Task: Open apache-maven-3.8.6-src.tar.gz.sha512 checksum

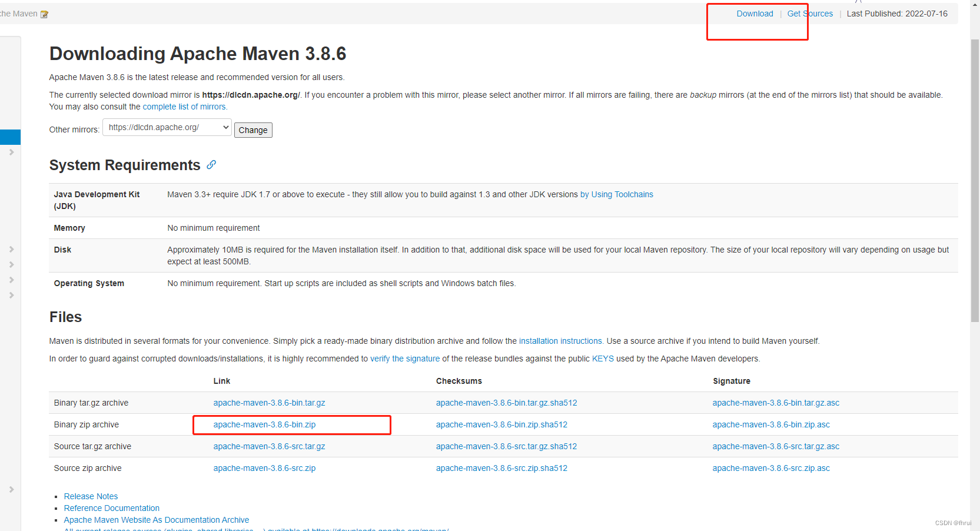Action: [506, 446]
